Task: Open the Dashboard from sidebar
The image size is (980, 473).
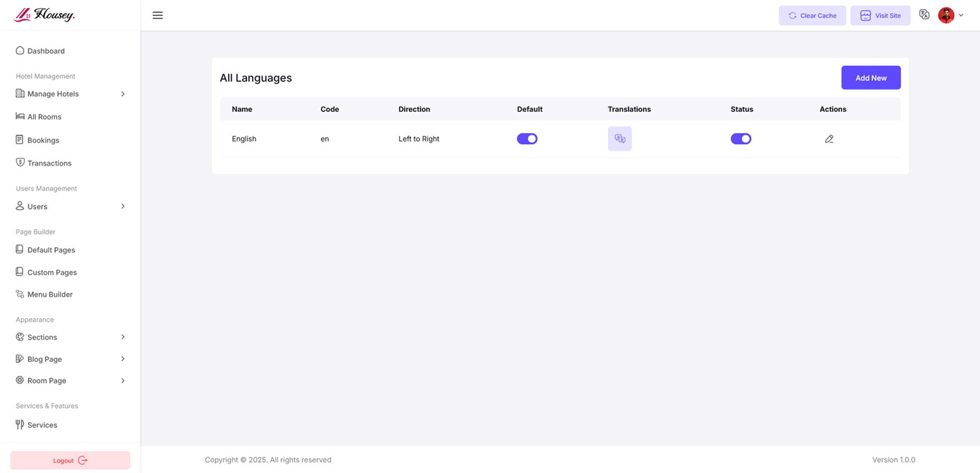Action: [x=46, y=51]
